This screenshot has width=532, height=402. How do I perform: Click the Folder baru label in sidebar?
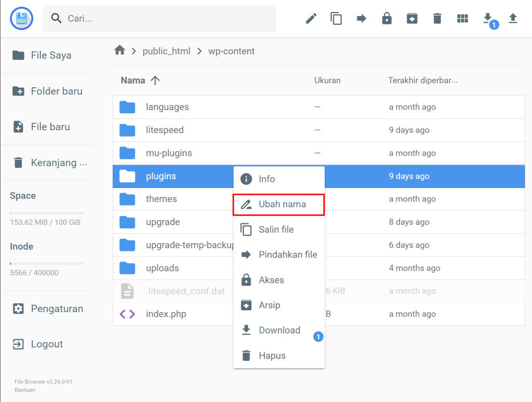[x=57, y=91]
